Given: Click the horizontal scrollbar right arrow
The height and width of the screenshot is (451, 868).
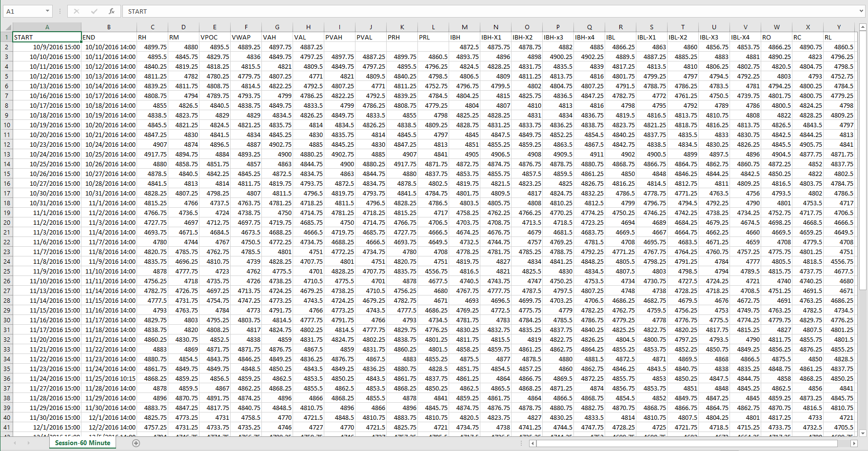Looking at the screenshot, I should click(x=853, y=443).
